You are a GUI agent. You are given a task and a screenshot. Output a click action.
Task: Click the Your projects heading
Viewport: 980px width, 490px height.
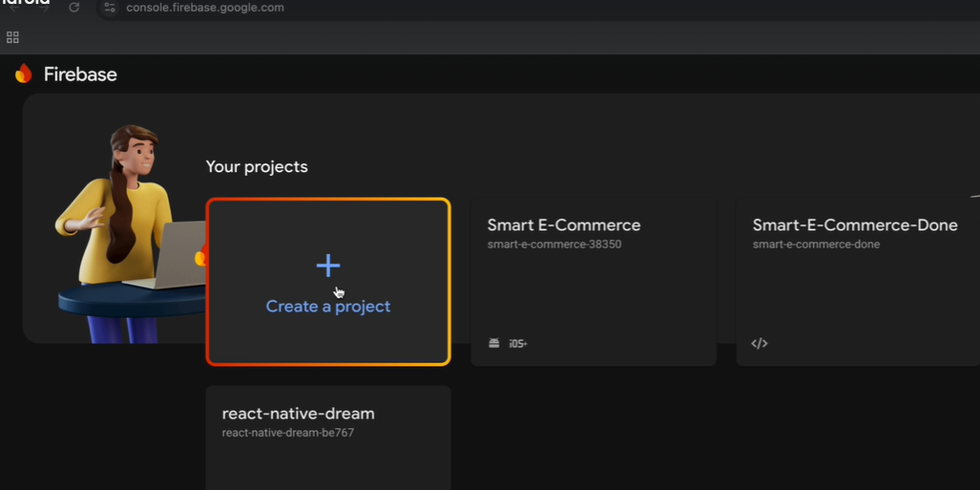pyautogui.click(x=257, y=167)
